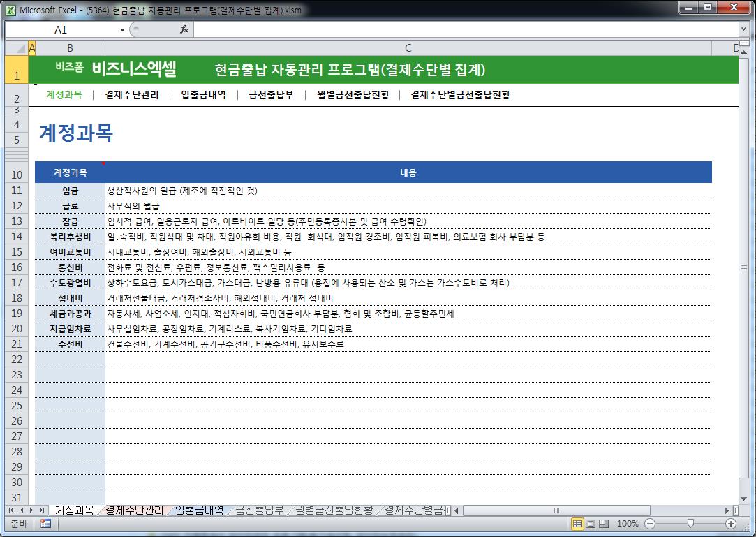Open the 월별금전출납현황 navigation link
This screenshot has height=537, width=756.
click(353, 94)
